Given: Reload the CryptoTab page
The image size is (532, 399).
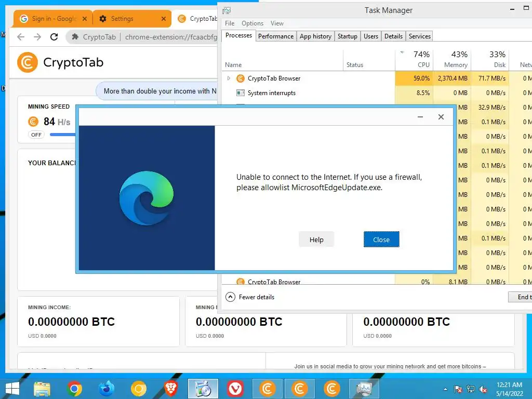Looking at the screenshot, I should pos(54,37).
